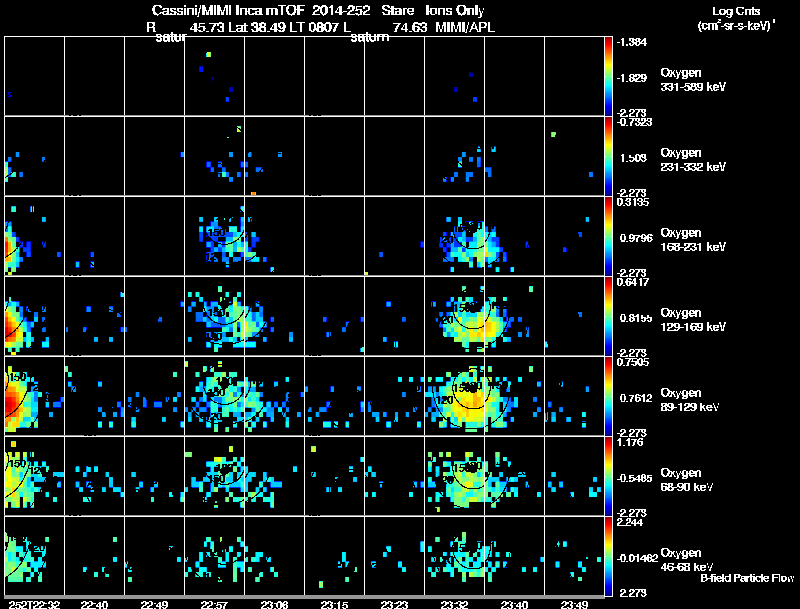This screenshot has height=609, width=800.
Task: Click the '252T22:32' time axis label
Action: pos(34,604)
